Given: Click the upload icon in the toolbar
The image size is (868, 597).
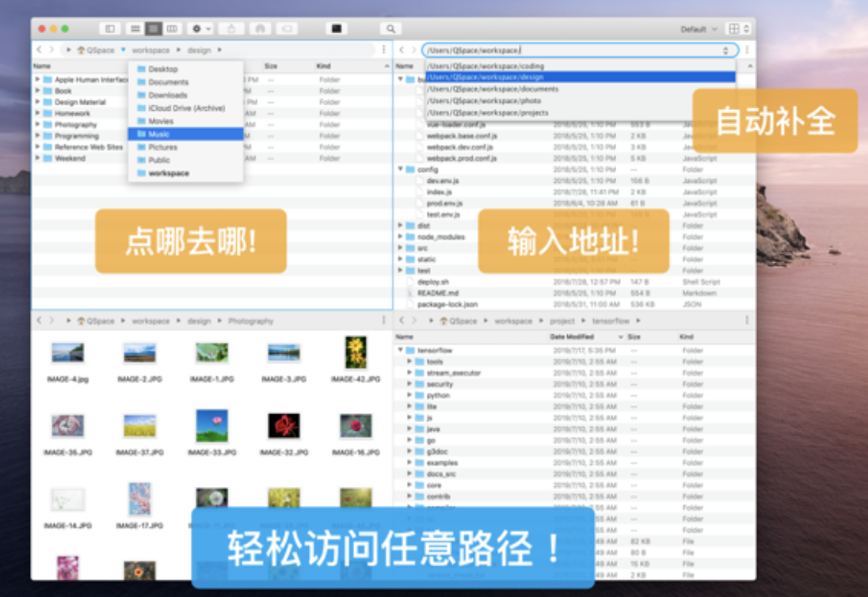Looking at the screenshot, I should point(233,28).
